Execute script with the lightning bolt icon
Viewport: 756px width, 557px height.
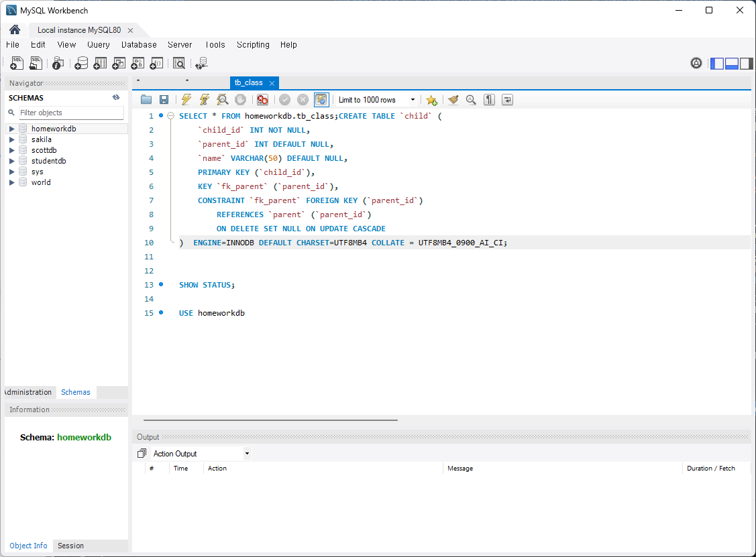pyautogui.click(x=186, y=100)
